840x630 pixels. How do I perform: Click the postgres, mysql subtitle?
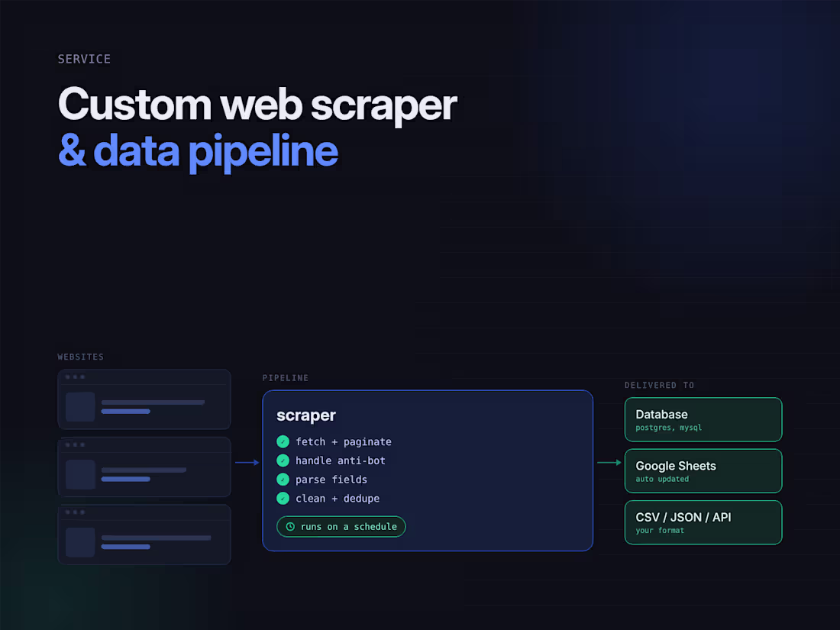point(669,428)
